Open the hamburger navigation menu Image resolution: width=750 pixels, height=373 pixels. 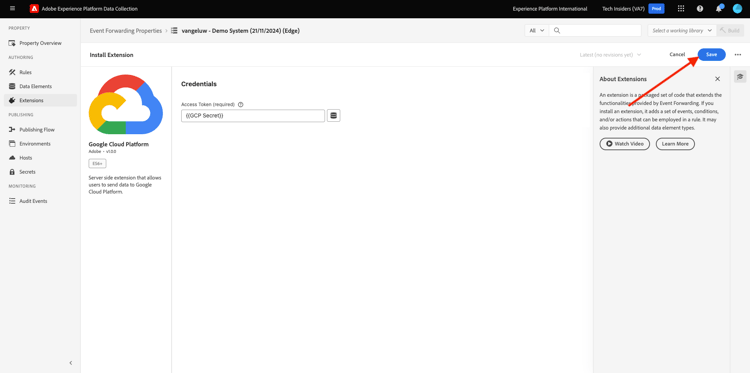[12, 9]
